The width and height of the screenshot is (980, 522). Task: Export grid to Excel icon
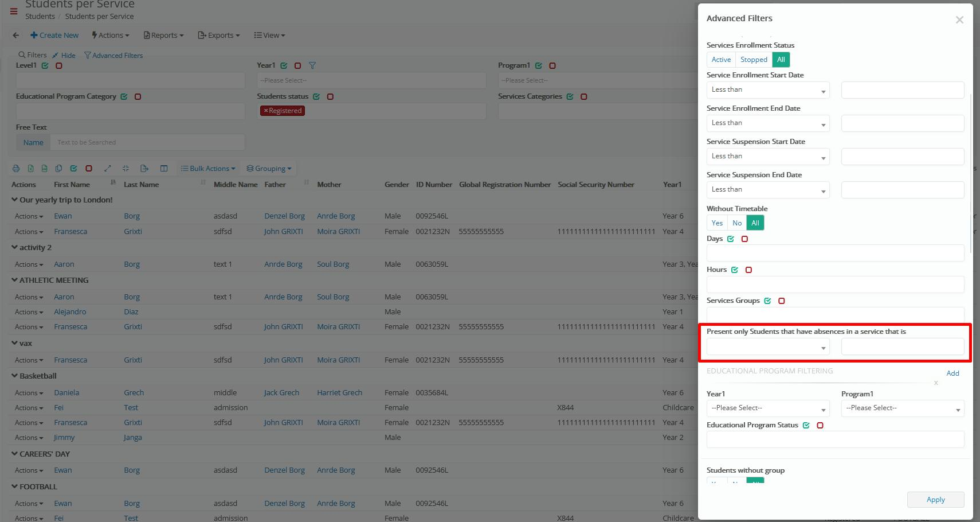point(30,169)
